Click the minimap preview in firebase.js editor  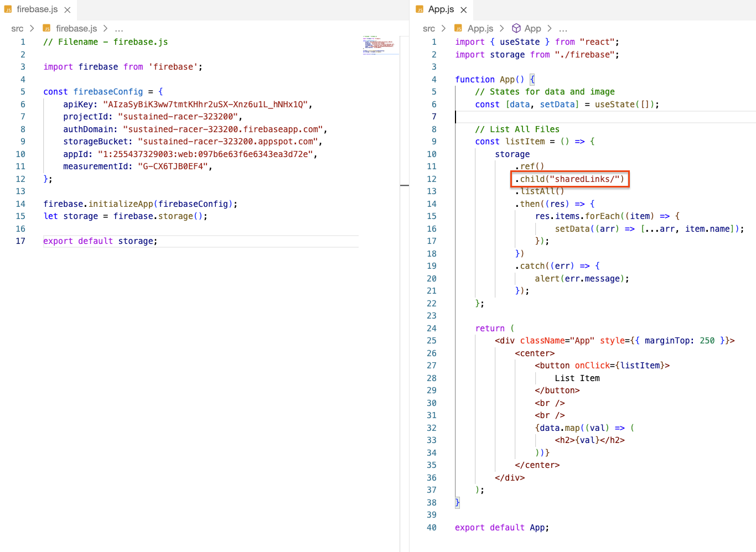(x=380, y=46)
